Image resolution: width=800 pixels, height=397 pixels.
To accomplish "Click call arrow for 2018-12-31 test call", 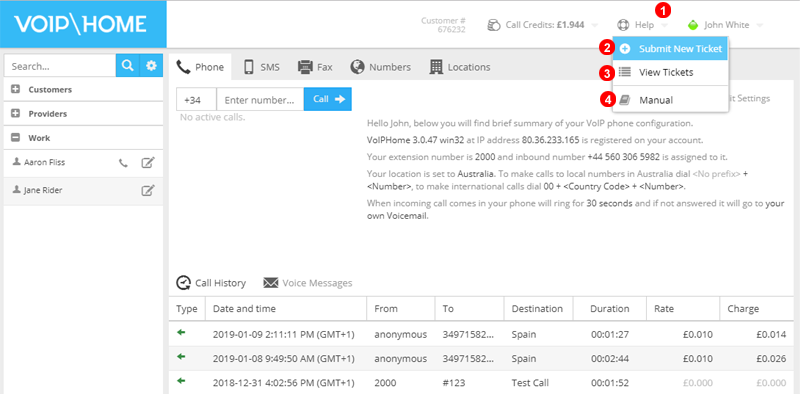I will tap(181, 381).
